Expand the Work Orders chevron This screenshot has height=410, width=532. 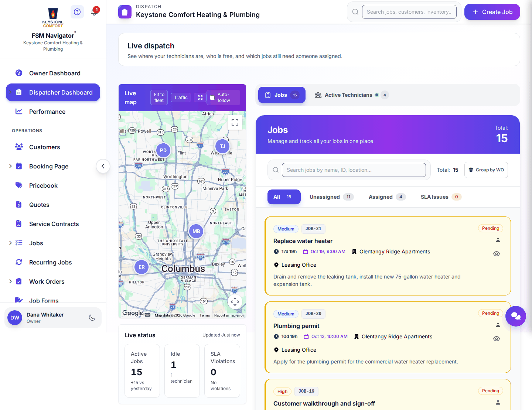point(10,281)
